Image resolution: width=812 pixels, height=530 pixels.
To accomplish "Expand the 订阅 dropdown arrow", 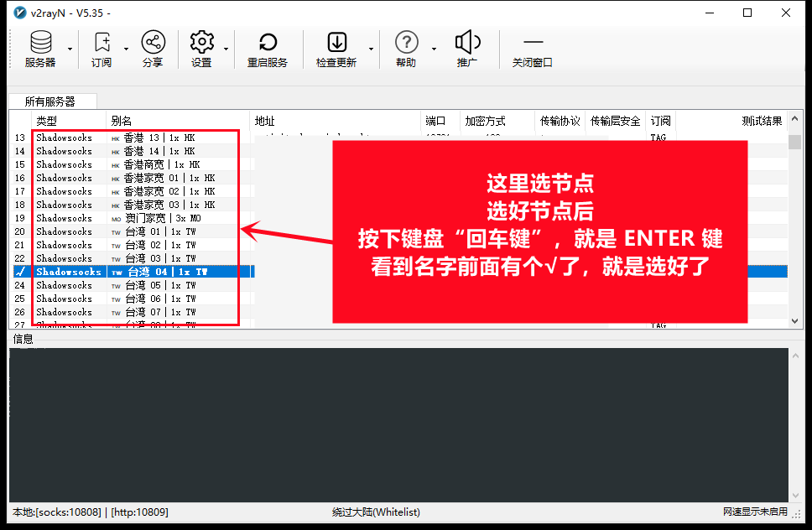I will tap(126, 49).
